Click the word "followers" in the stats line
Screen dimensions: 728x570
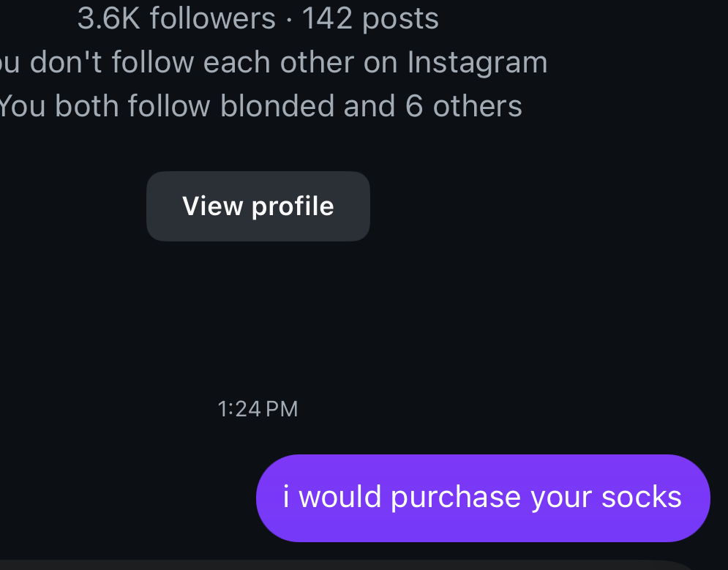click(212, 18)
